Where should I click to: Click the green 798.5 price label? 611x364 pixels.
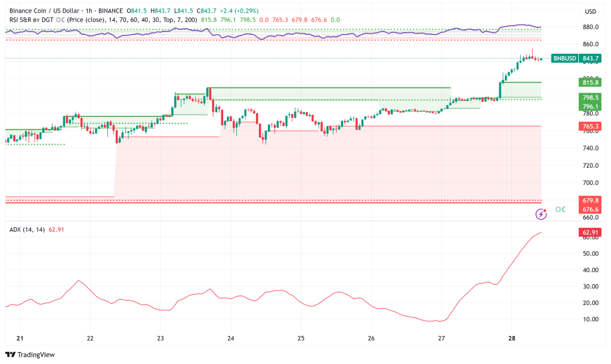tap(590, 97)
